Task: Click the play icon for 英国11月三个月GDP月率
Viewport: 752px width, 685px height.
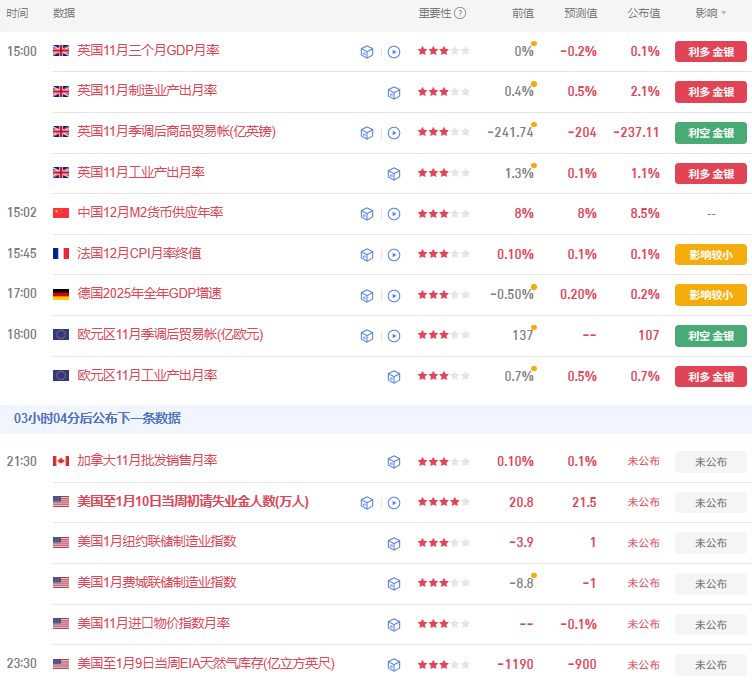Action: [x=394, y=51]
